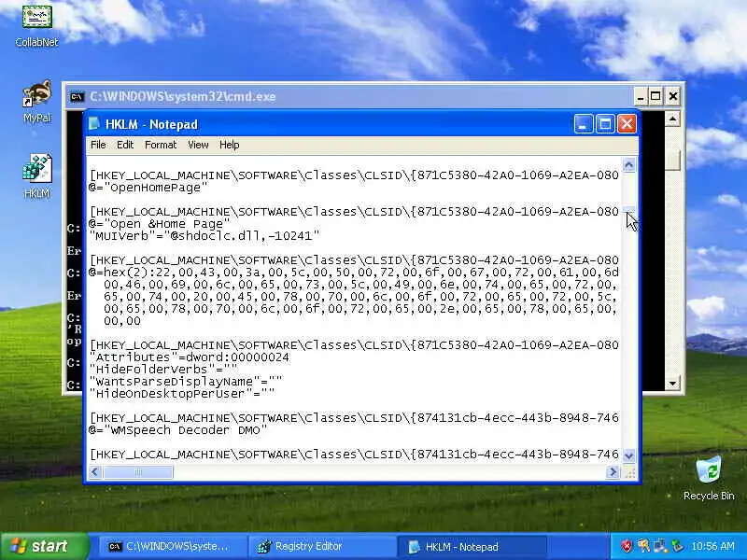Click the HKLM - Notepad taskbar button
This screenshot has width=747, height=560.
(x=471, y=547)
